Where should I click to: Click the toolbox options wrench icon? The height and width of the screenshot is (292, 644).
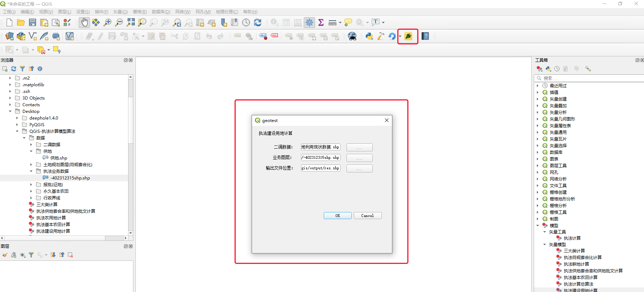point(588,69)
